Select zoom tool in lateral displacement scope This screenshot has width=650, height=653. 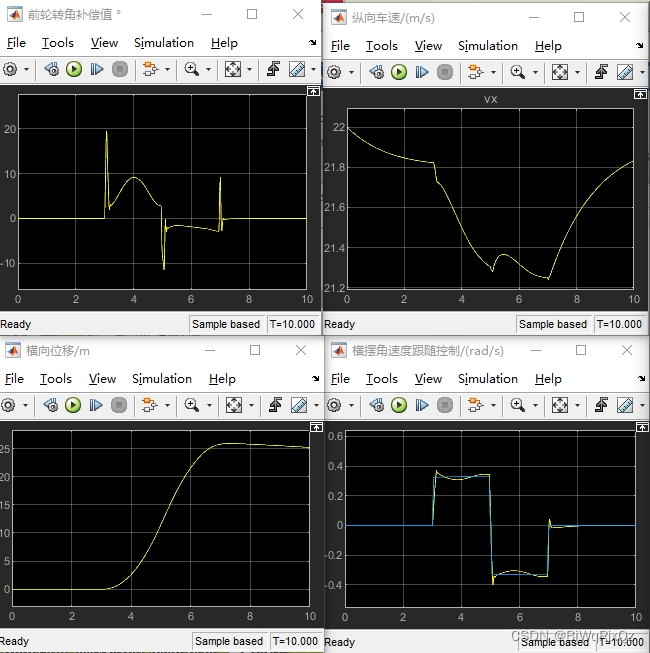pos(192,405)
